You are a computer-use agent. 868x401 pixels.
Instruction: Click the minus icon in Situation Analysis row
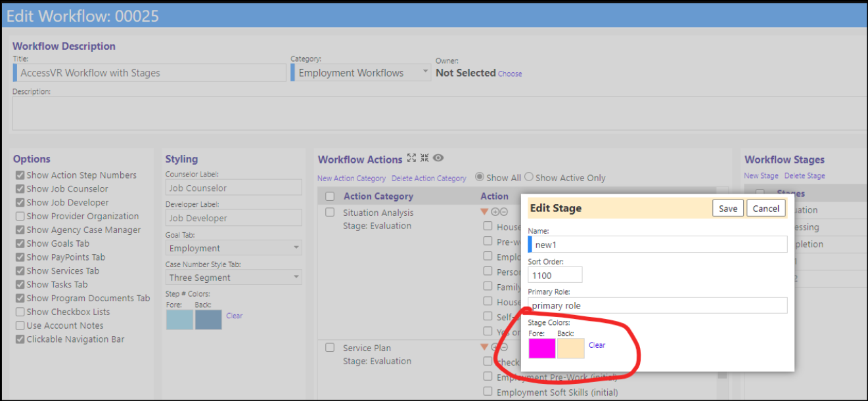coord(504,211)
